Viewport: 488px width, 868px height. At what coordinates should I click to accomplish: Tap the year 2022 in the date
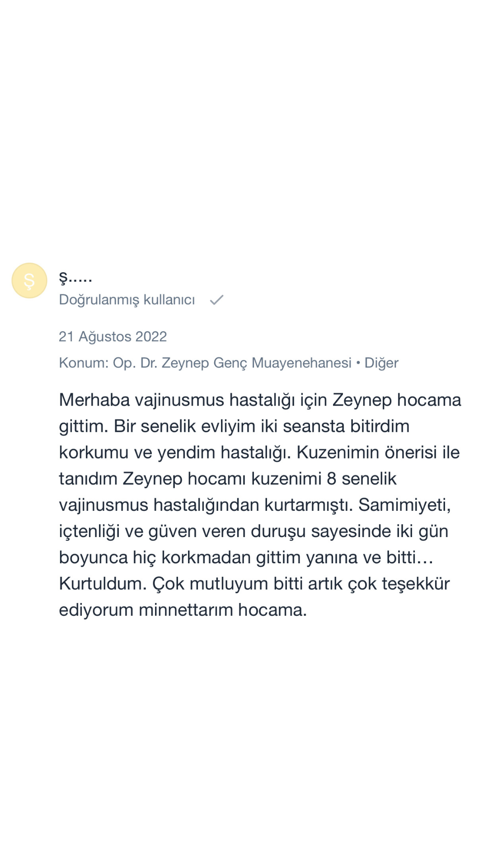(x=151, y=336)
